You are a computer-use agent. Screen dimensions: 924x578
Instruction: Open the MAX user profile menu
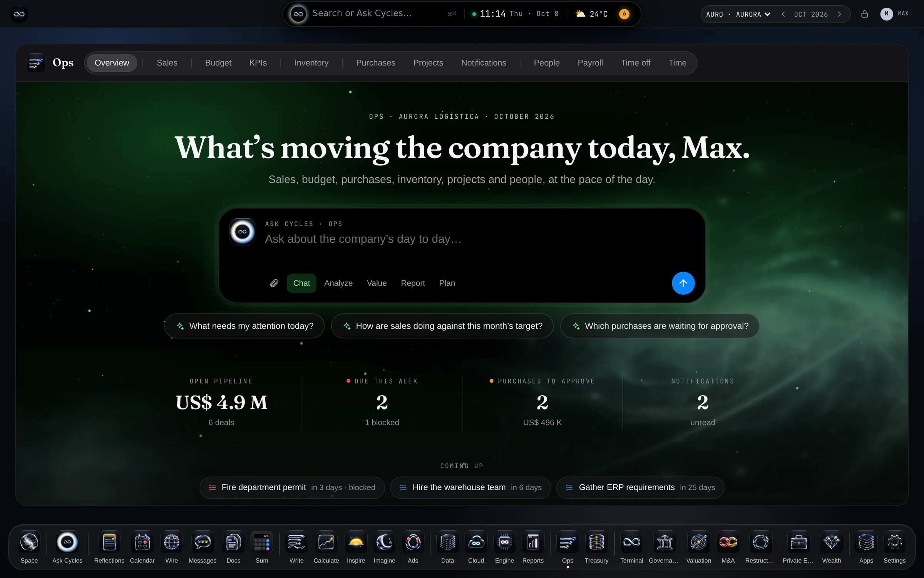pos(894,14)
